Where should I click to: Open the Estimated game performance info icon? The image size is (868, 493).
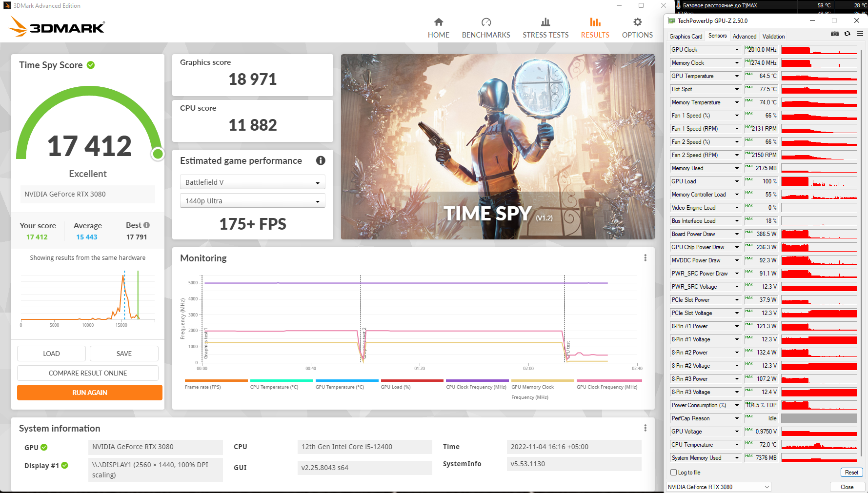(x=321, y=160)
